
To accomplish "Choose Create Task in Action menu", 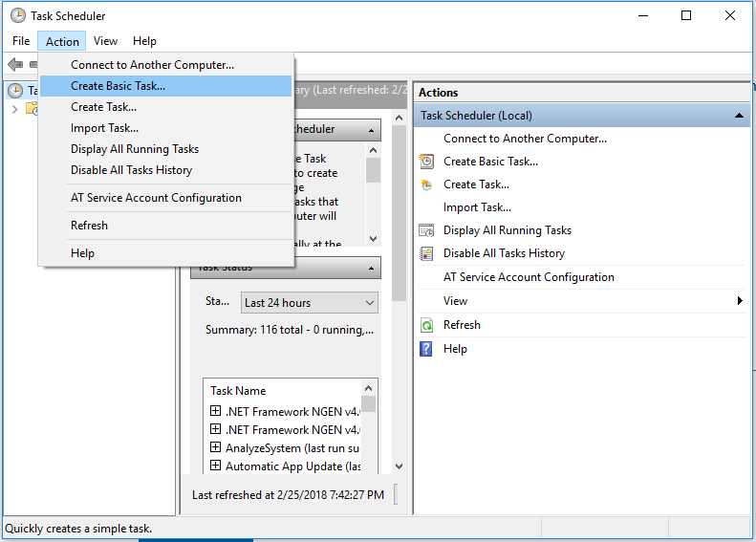I will click(x=166, y=107).
